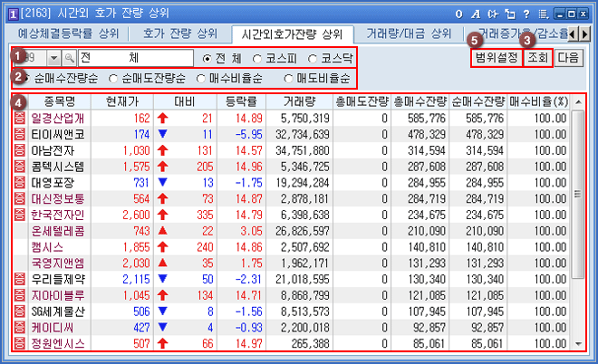Open the stock code dropdown arrow
Screen dimensions: 598x364
pos(54,57)
